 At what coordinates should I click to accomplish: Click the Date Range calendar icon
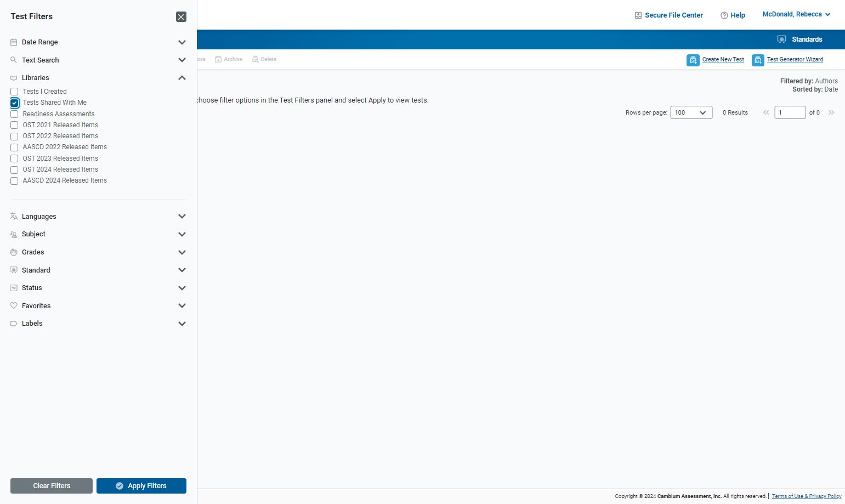14,42
